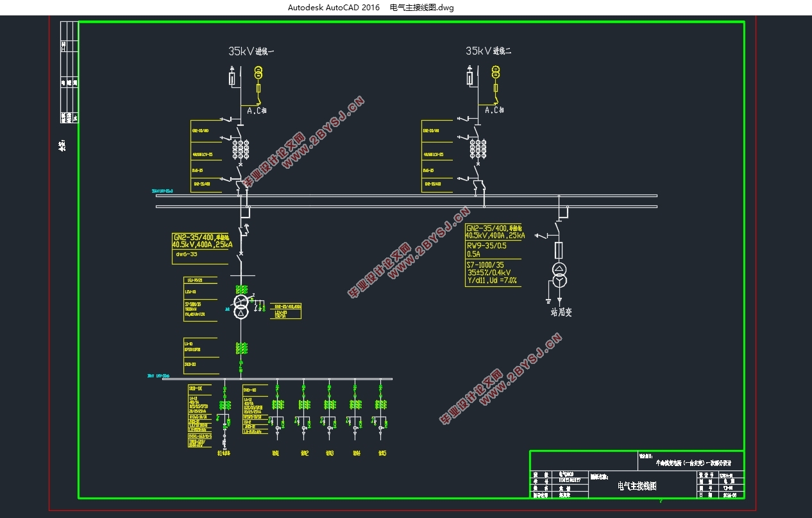Select the S7-1000/35 transformer spec text
The height and width of the screenshot is (518, 812).
pos(486,264)
